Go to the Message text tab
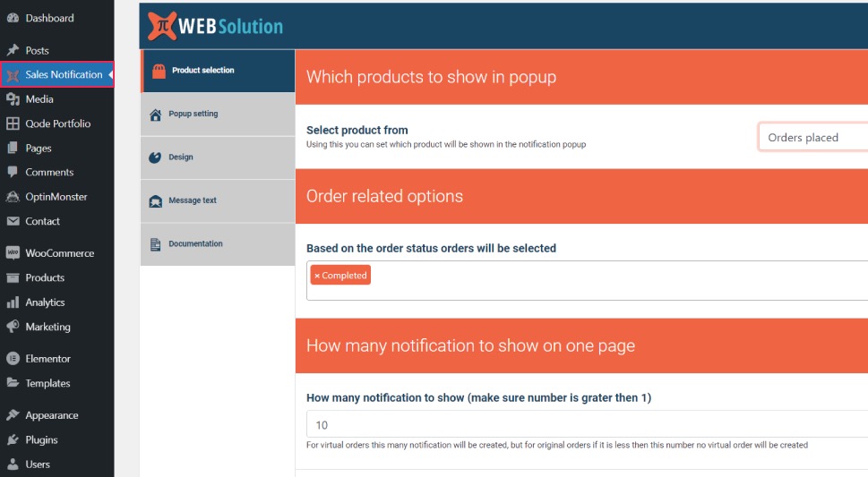The image size is (868, 477). point(218,200)
